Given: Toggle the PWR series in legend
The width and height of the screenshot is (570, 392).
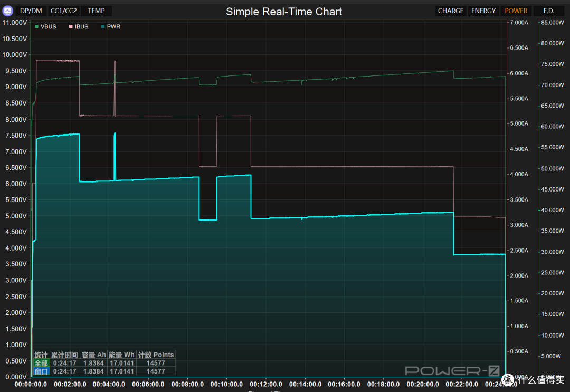Looking at the screenshot, I should (111, 26).
